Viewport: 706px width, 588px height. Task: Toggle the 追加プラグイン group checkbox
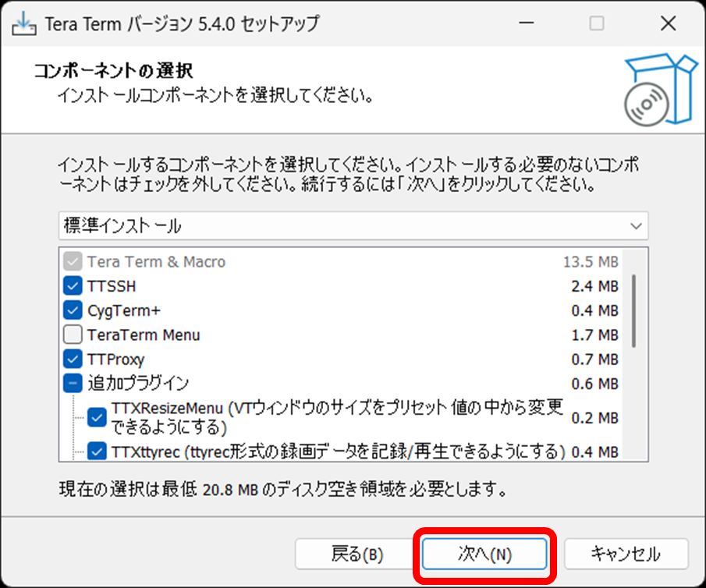[73, 383]
